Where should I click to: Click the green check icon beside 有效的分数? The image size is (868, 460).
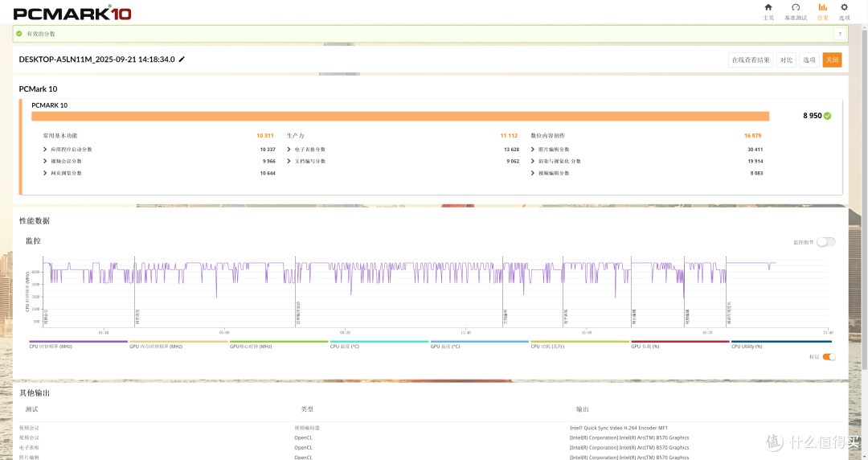pyautogui.click(x=19, y=34)
